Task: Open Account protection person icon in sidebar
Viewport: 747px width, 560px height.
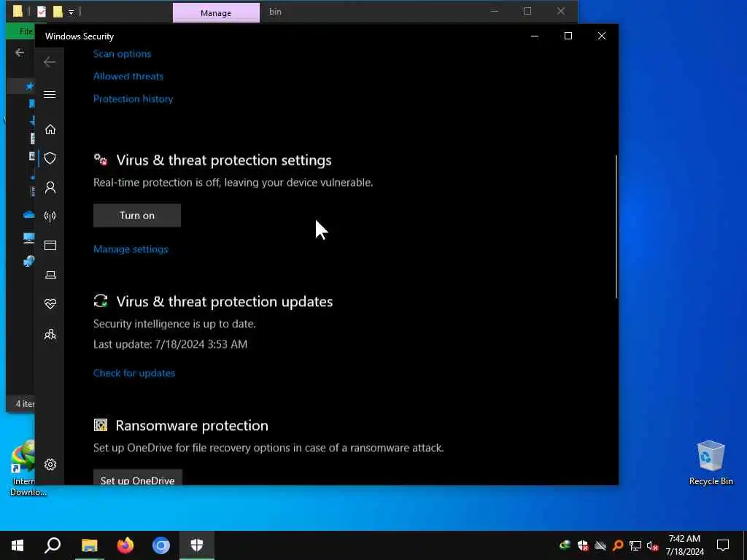Action: [x=50, y=187]
